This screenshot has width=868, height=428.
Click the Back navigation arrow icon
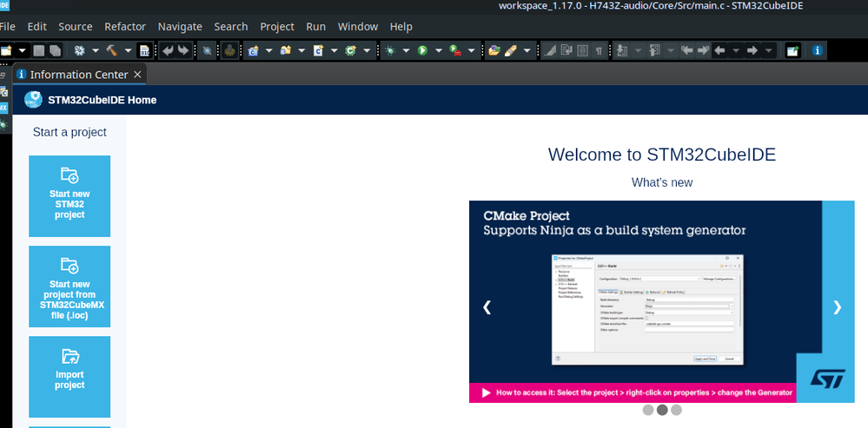[719, 51]
